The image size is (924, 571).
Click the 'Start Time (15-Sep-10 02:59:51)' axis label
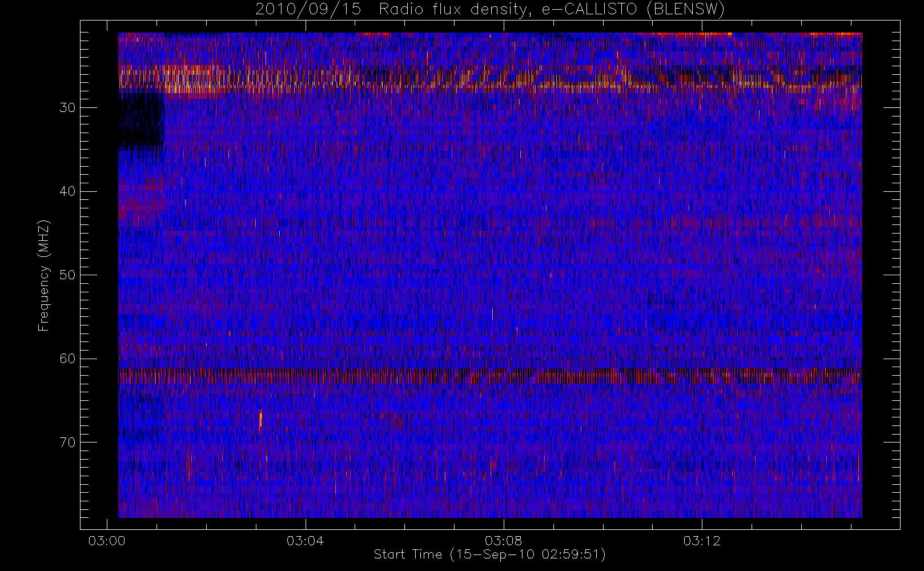pyautogui.click(x=489, y=554)
